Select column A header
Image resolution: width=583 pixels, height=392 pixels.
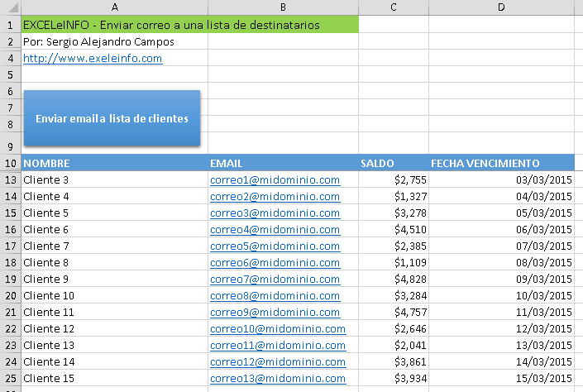[114, 7]
